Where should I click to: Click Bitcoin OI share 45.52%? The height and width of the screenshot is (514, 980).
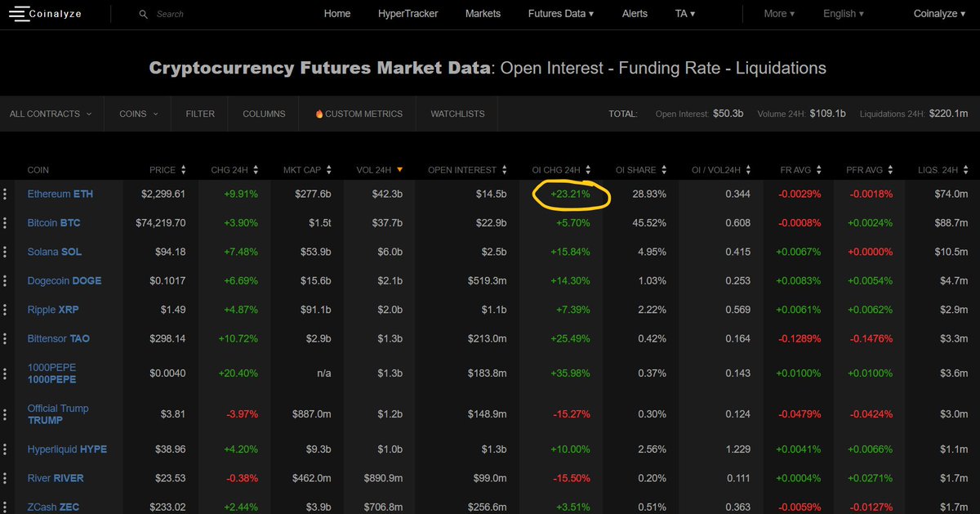pos(649,223)
